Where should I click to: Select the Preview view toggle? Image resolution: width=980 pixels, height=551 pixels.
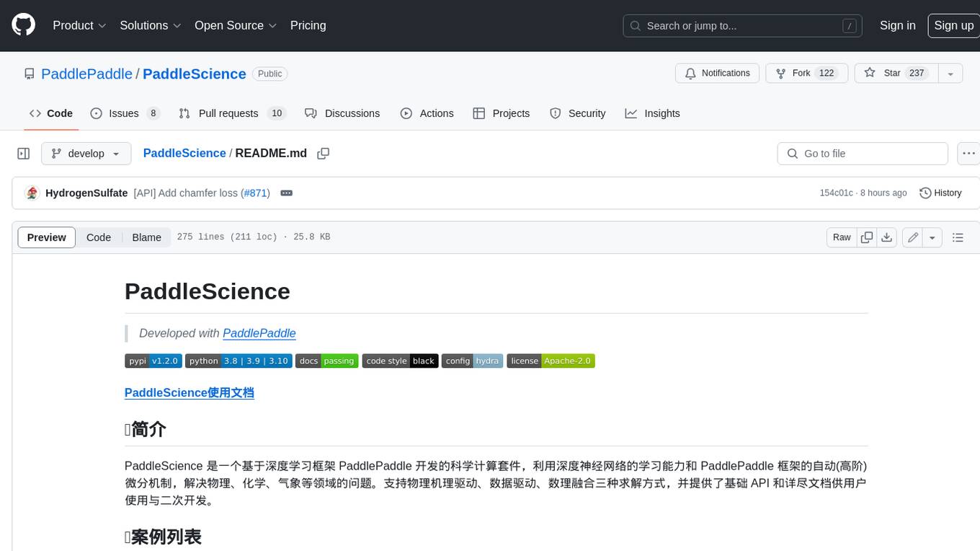point(47,237)
